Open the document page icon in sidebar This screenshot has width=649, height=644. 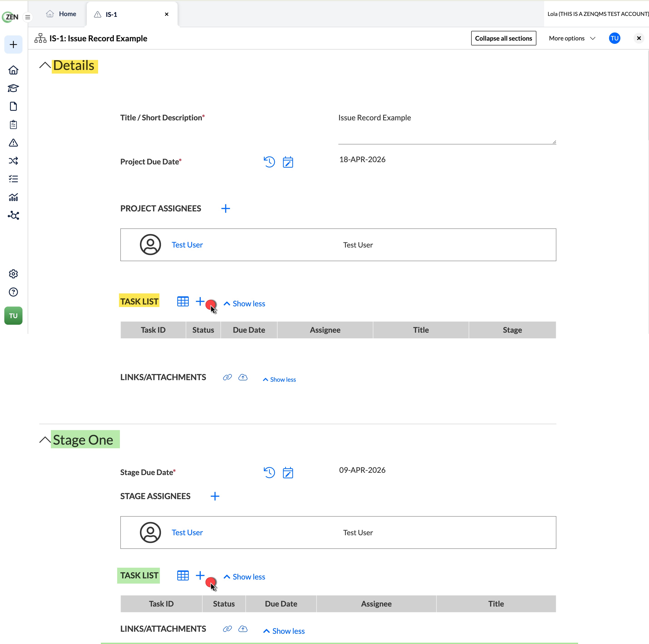tap(13, 106)
